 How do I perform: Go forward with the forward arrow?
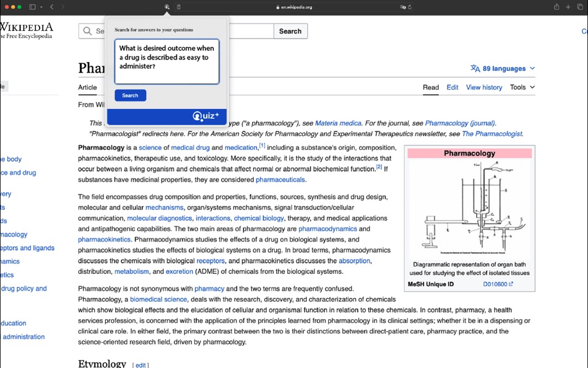point(63,7)
